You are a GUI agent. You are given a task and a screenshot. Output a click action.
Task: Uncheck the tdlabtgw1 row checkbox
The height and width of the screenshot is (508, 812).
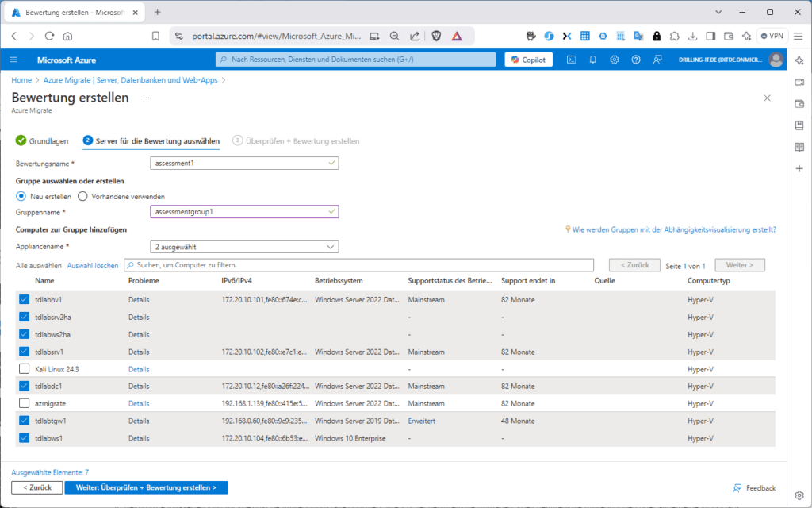click(24, 421)
